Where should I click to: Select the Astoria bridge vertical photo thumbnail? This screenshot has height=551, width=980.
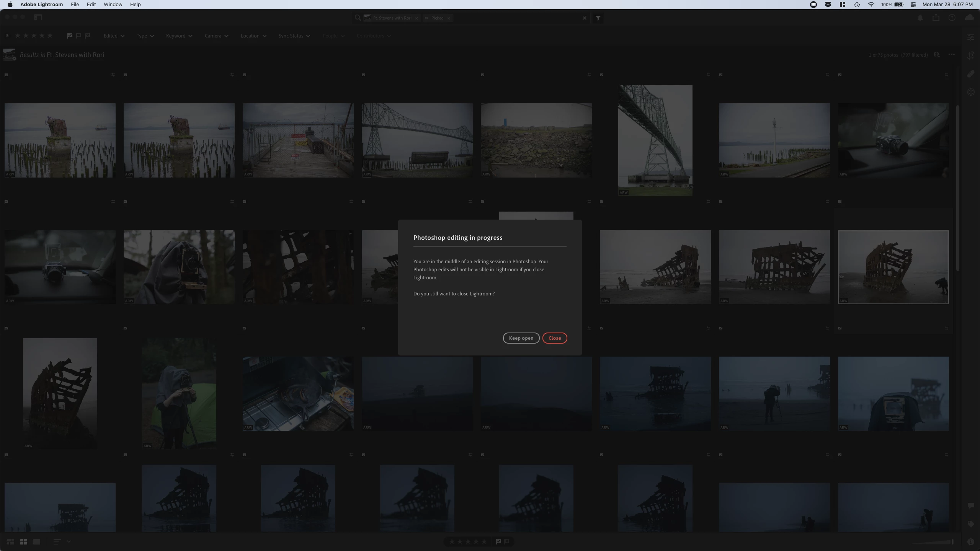[655, 140]
